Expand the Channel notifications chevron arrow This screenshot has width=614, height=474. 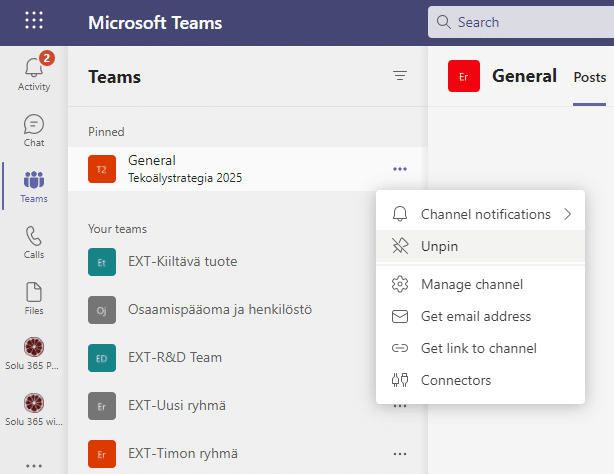click(x=568, y=214)
